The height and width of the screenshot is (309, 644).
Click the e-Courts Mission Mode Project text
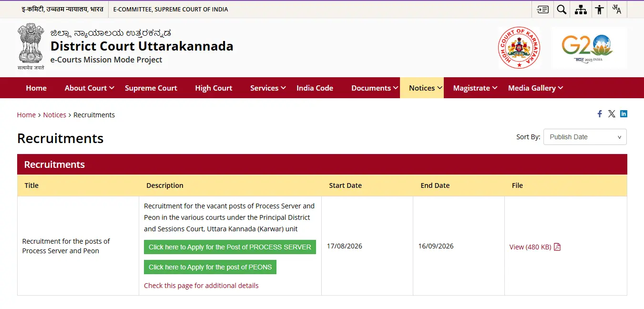pos(106,60)
